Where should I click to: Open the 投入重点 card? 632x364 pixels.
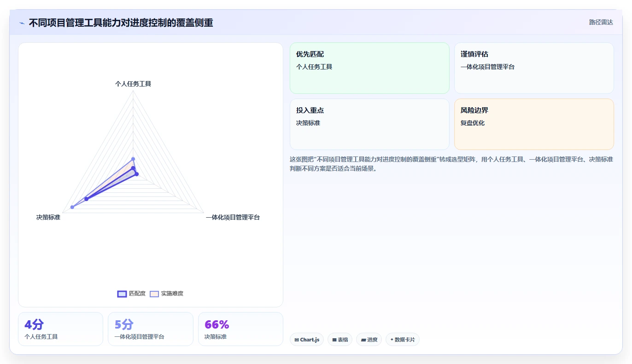(x=369, y=124)
